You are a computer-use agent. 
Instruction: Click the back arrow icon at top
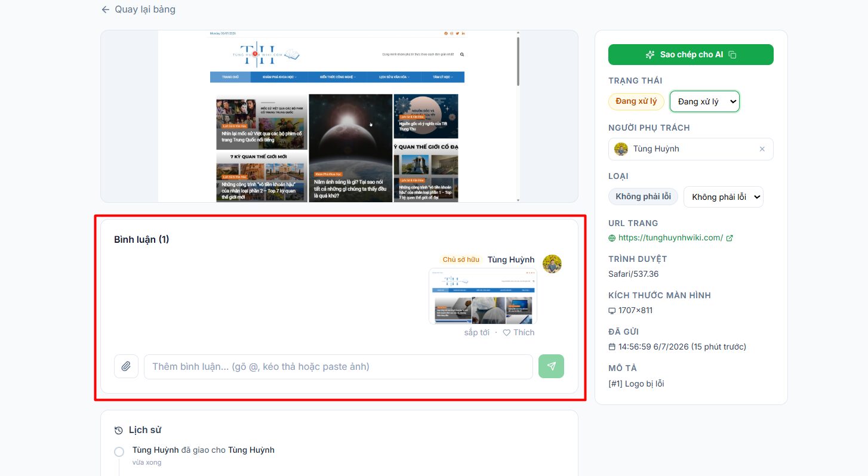[x=106, y=10]
